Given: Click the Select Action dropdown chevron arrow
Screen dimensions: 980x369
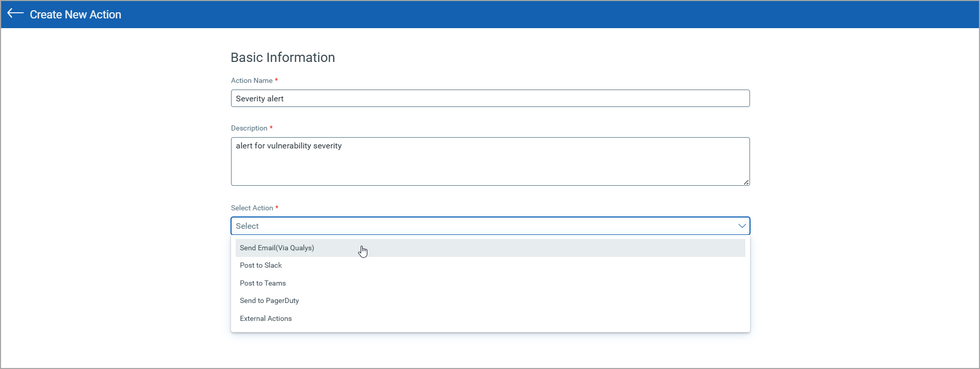Looking at the screenshot, I should [x=742, y=226].
